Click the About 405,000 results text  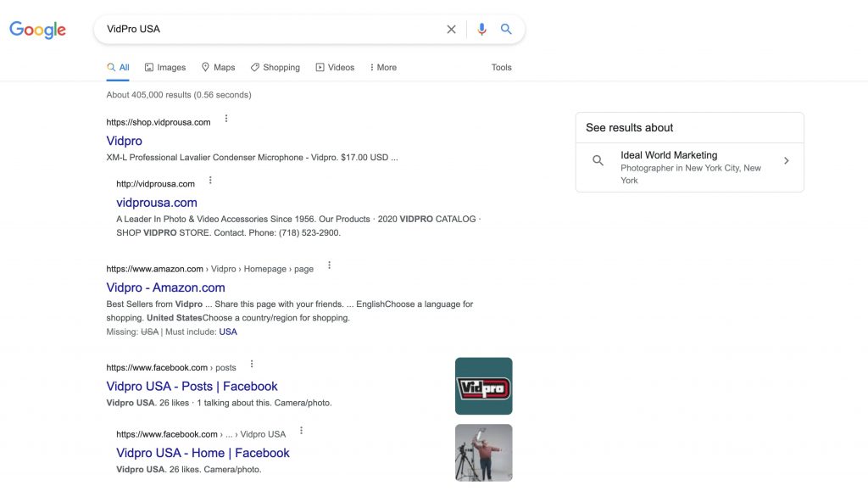(179, 95)
